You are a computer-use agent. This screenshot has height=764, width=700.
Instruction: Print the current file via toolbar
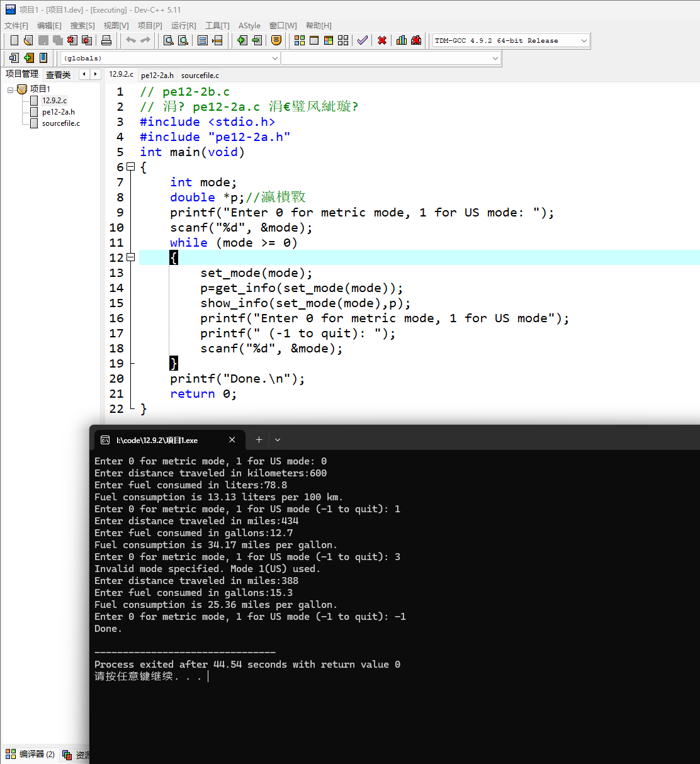click(106, 40)
